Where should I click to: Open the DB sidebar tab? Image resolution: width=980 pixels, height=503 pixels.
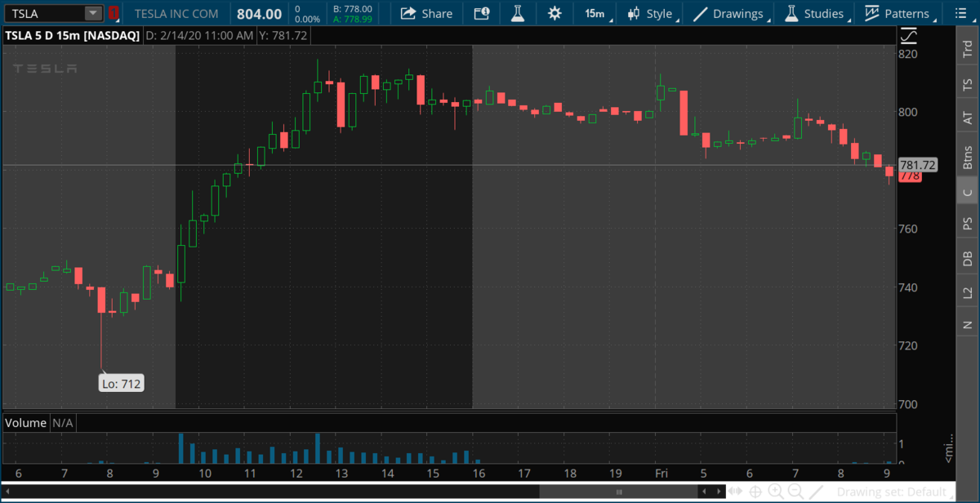coord(968,258)
